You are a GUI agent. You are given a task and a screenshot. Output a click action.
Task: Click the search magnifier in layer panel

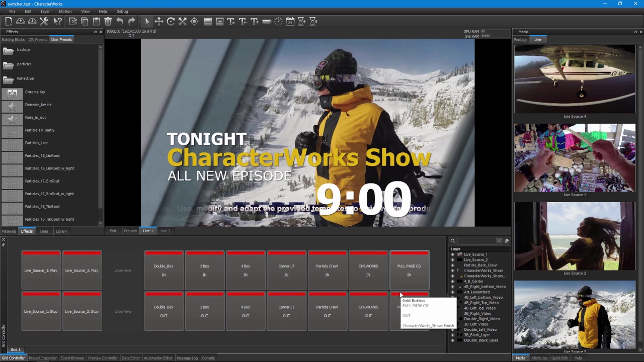click(452, 241)
